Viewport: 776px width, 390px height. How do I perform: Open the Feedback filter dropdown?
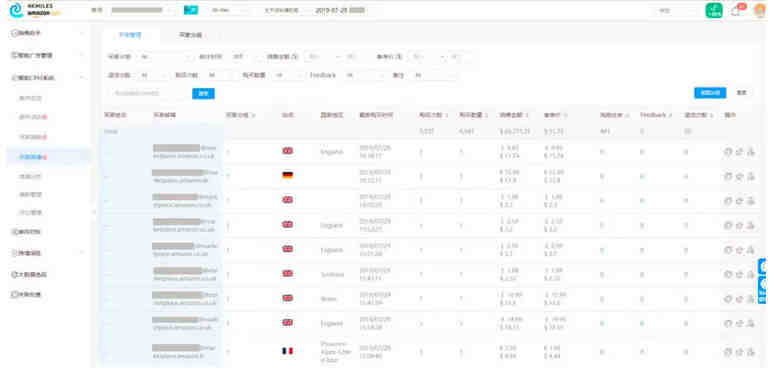[x=363, y=75]
